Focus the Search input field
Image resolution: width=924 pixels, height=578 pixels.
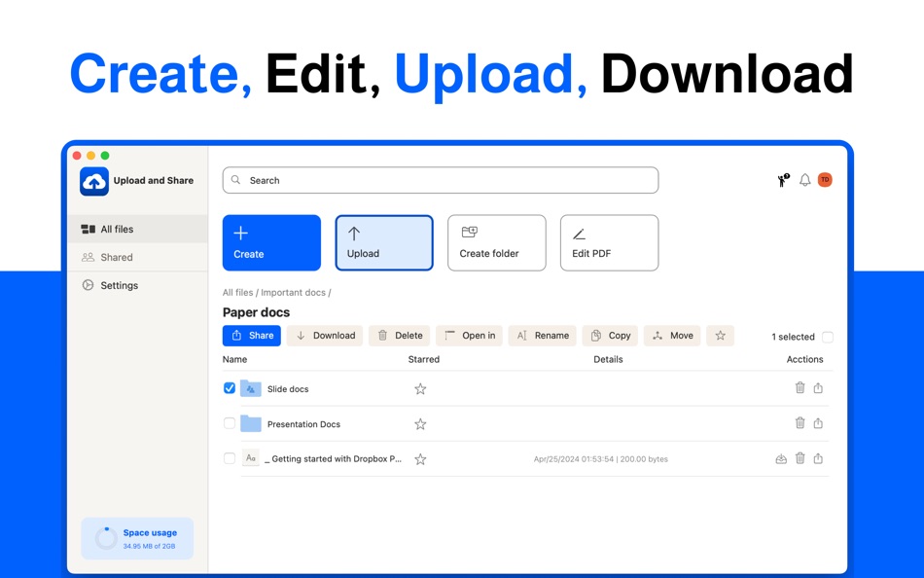pos(441,180)
